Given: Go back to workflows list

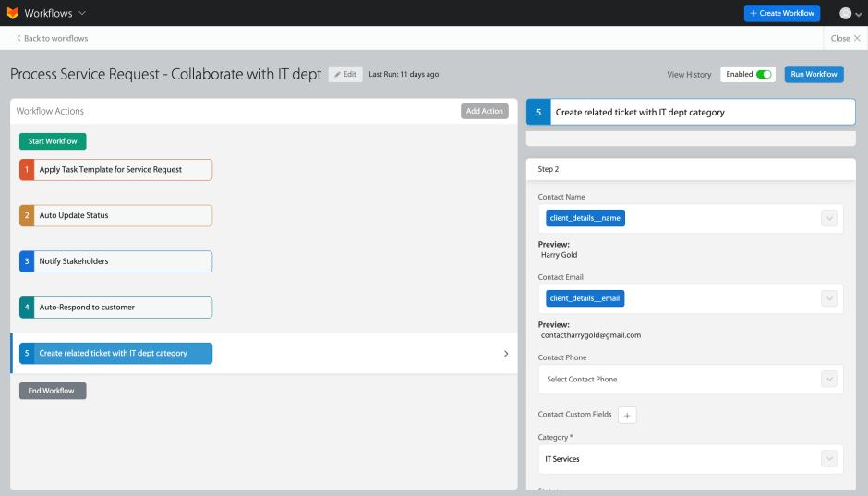Looking at the screenshot, I should [52, 38].
